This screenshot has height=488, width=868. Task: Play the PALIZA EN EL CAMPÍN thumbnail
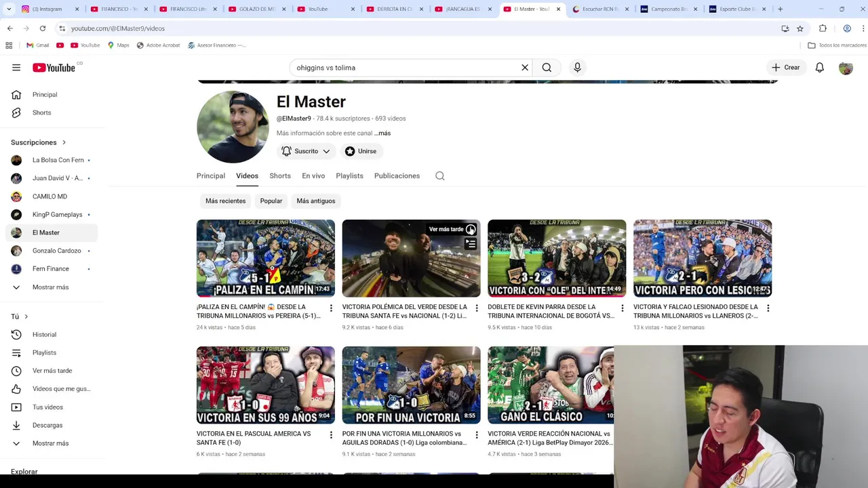pyautogui.click(x=266, y=258)
